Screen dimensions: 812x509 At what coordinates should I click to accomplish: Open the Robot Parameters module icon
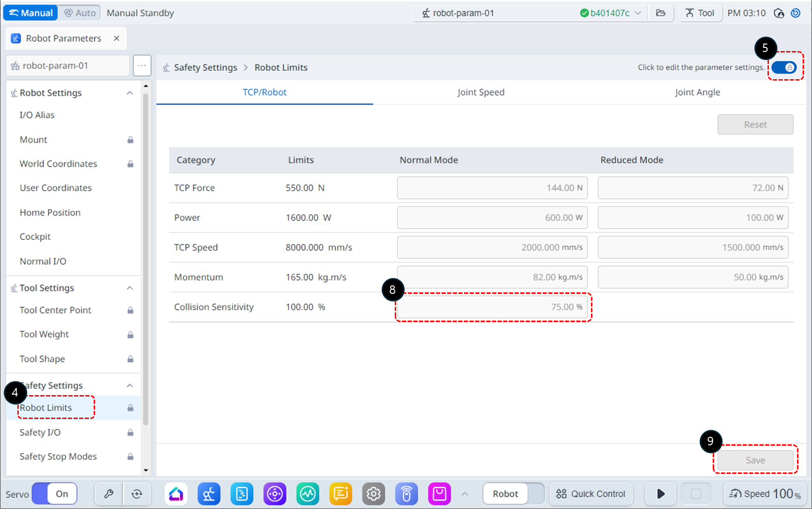[209, 494]
